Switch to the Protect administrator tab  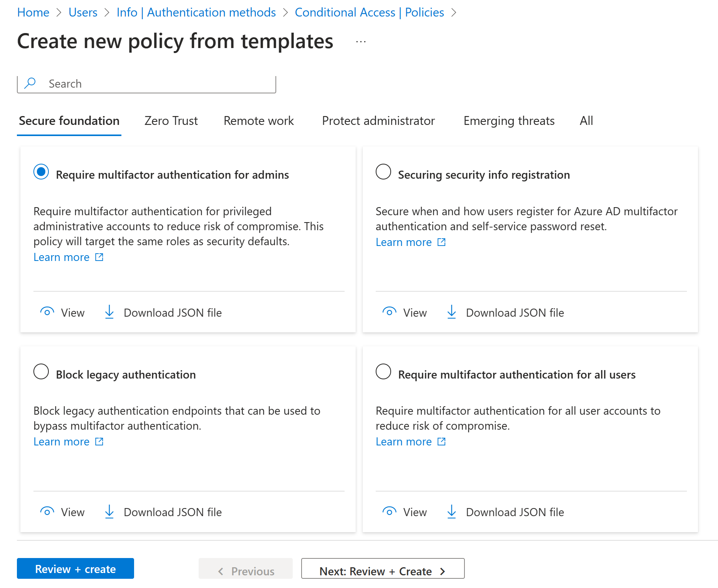pos(378,121)
